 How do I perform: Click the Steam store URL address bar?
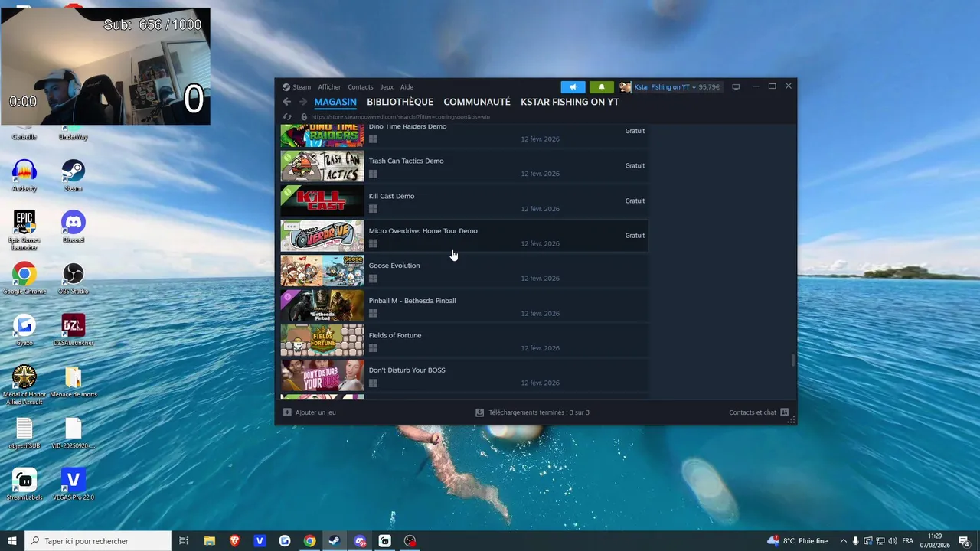(400, 117)
